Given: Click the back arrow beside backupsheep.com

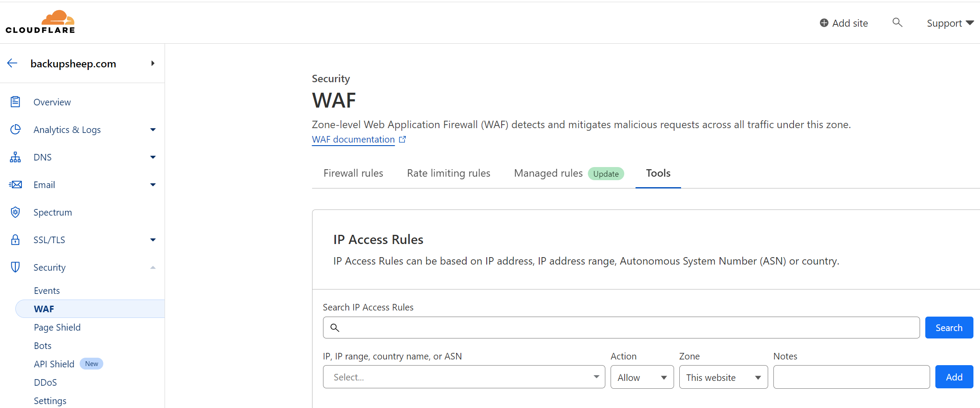Looking at the screenshot, I should (12, 63).
